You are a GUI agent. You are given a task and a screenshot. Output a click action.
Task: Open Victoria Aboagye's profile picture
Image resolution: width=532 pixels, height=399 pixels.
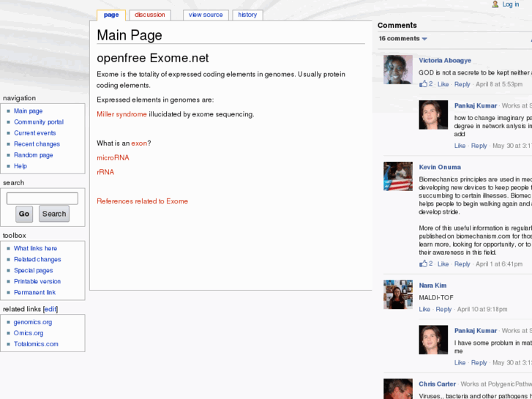pos(398,70)
